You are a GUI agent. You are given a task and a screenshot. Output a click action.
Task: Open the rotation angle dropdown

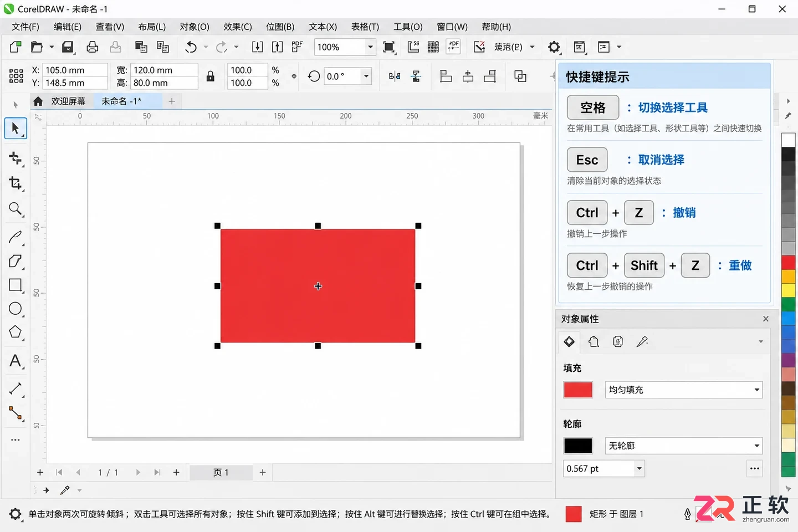[366, 76]
